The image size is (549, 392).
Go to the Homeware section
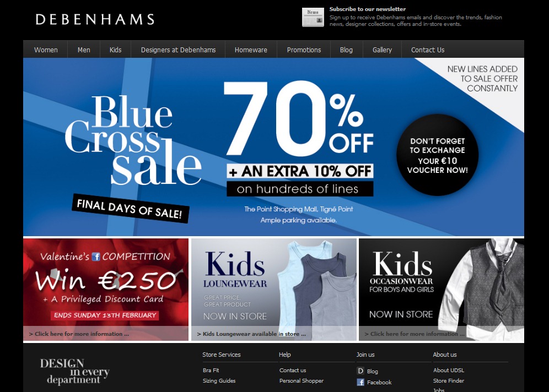tap(251, 50)
